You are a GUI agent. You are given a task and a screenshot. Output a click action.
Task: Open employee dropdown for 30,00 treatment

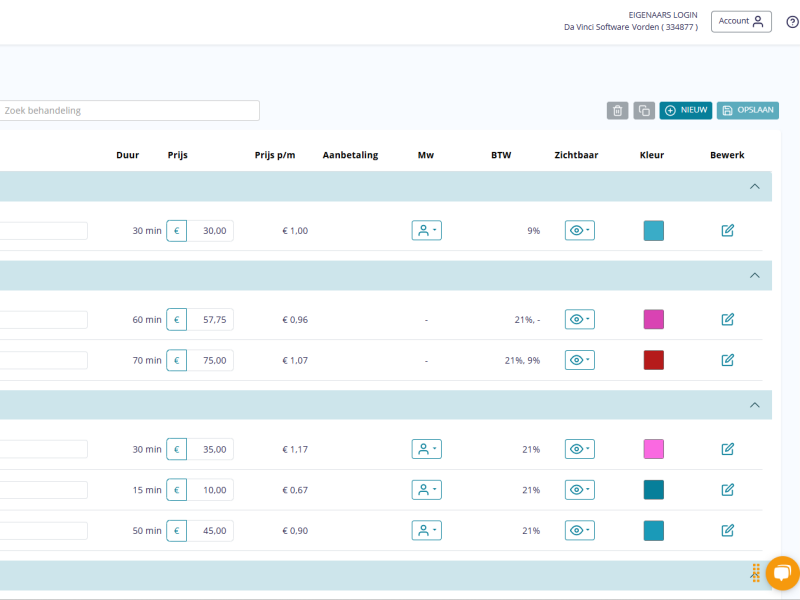(427, 230)
